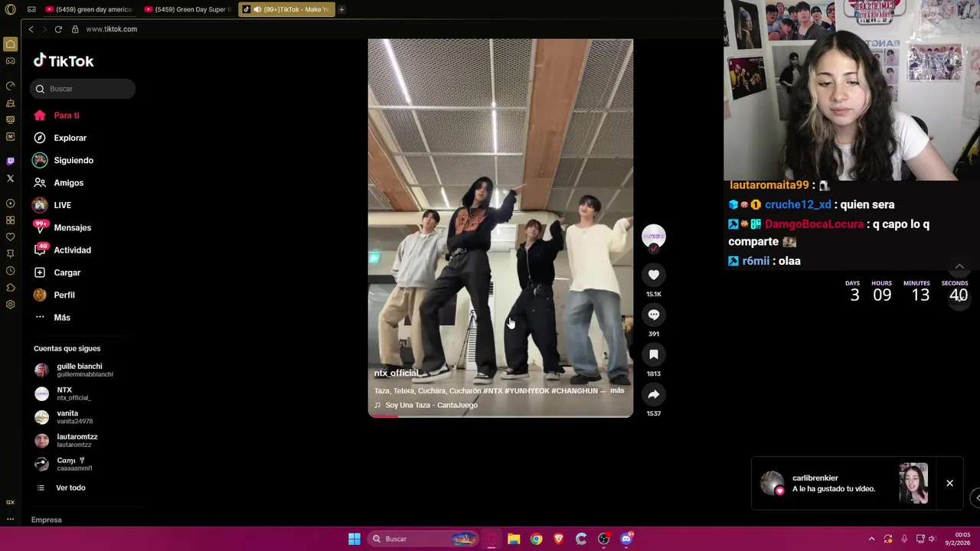Click the TikTok logo
Screen dimensions: 980x551
64,60
